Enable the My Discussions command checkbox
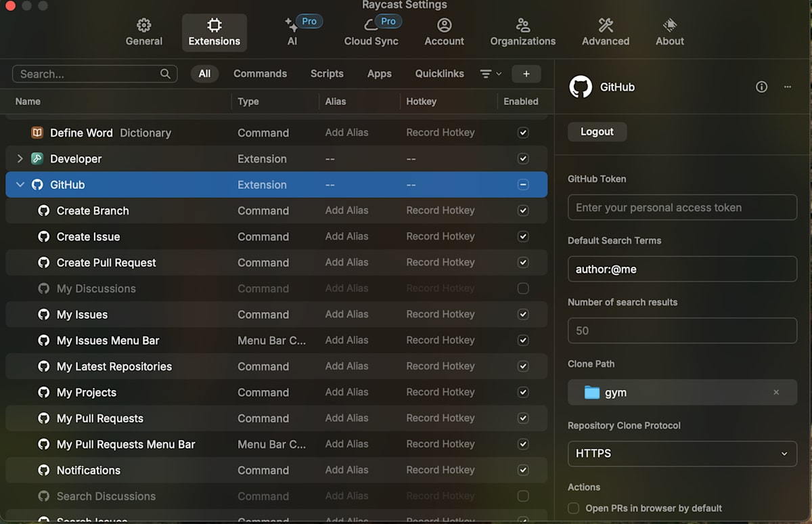 click(522, 288)
